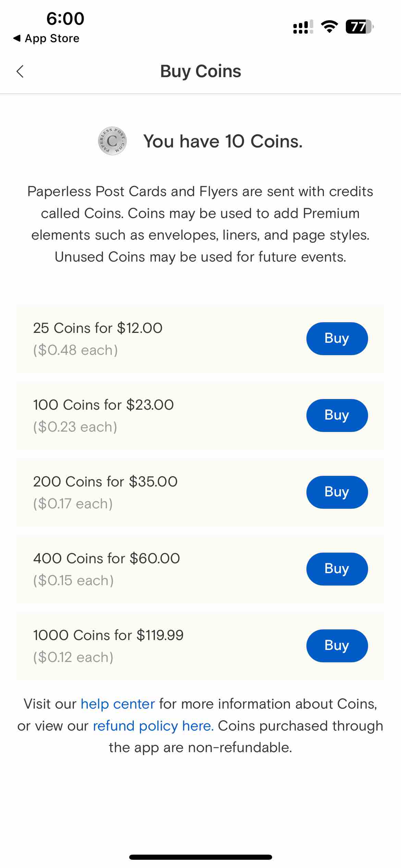Tap the Paperless Post coin icon

[112, 141]
